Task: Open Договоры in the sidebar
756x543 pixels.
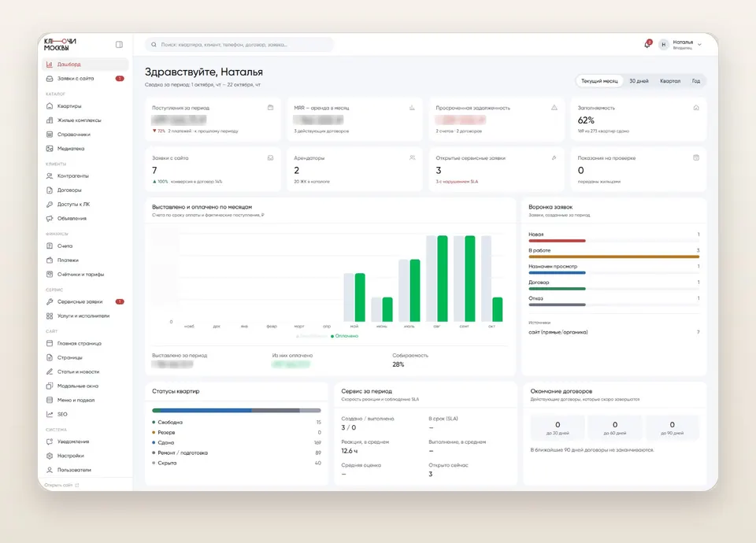Action: coord(85,190)
